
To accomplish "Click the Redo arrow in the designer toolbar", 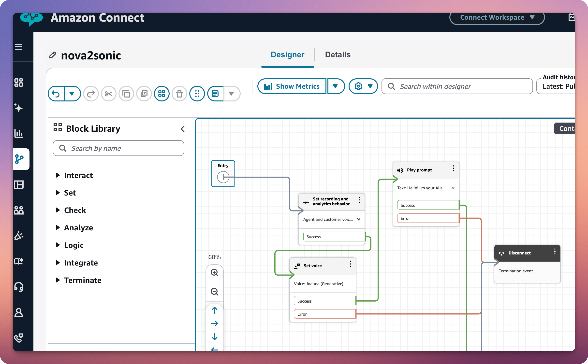I will click(91, 94).
